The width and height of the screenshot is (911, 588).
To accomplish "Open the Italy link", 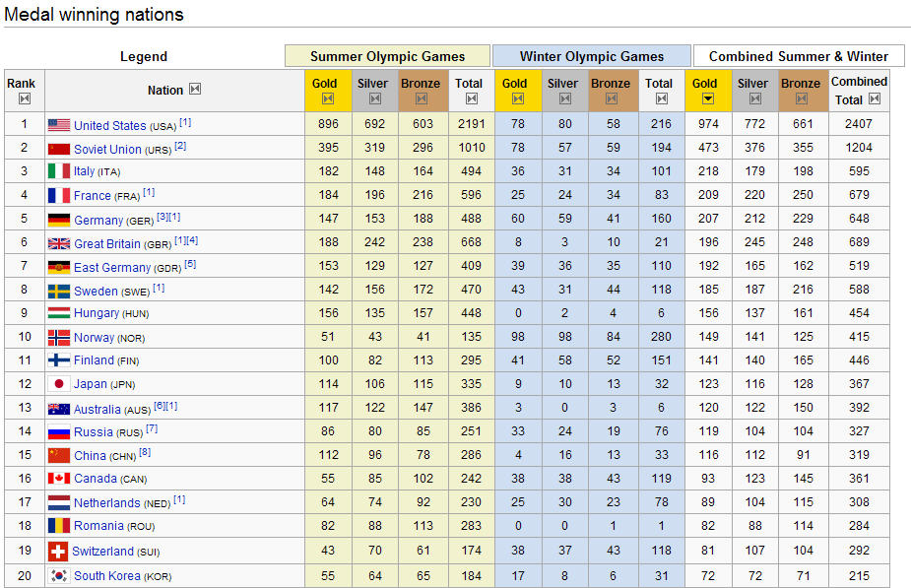I will [x=84, y=170].
